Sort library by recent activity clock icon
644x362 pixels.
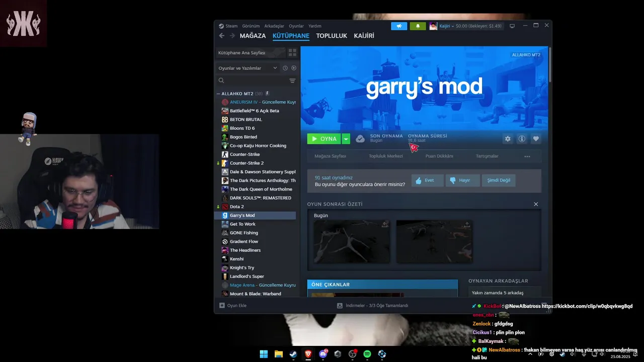click(285, 68)
